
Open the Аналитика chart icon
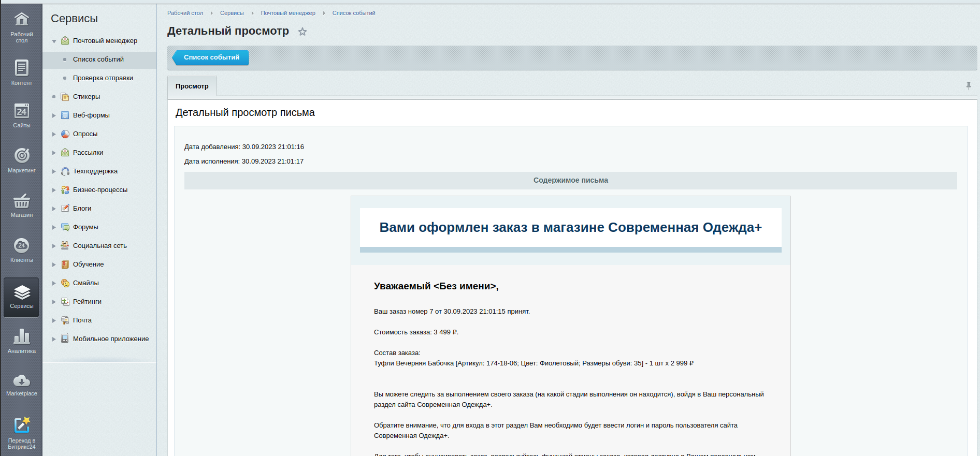tap(21, 337)
